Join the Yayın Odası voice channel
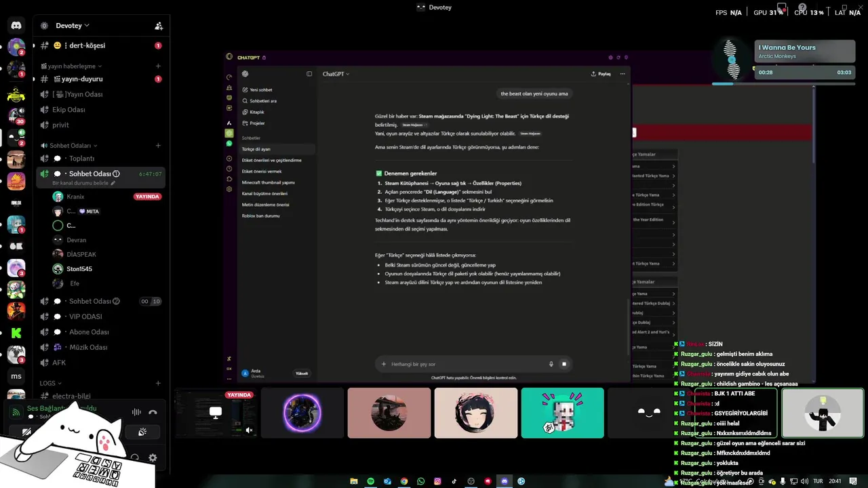 click(x=101, y=94)
